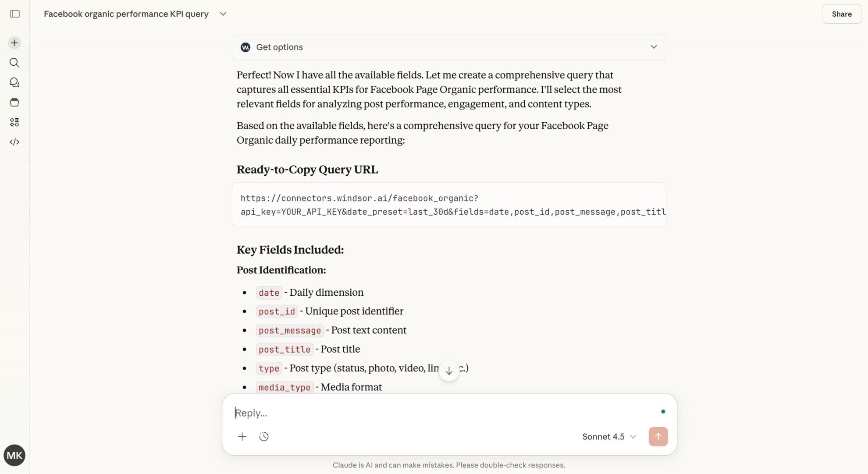
Task: Expand the Get options tool call
Action: [449, 47]
